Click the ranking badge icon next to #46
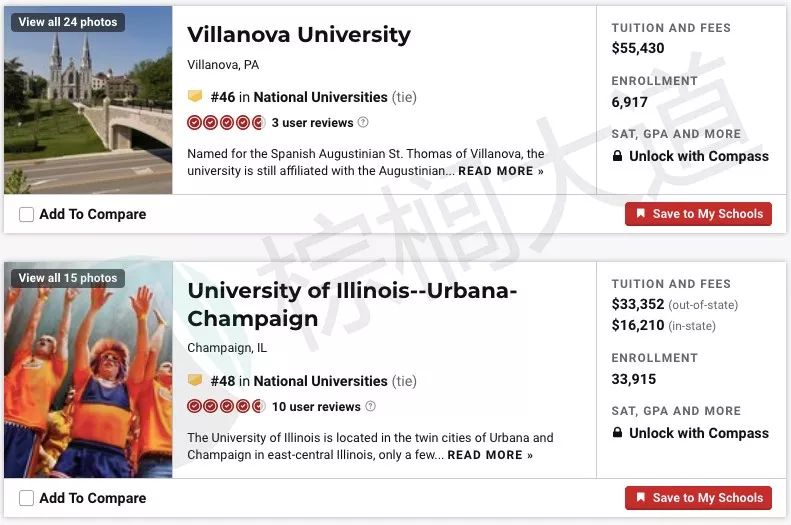 [195, 96]
